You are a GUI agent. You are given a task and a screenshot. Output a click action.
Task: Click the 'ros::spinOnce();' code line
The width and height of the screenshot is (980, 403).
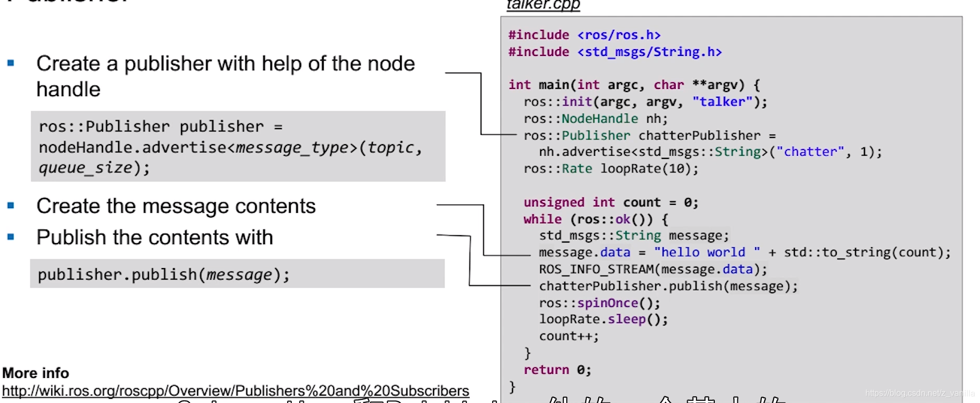(599, 303)
